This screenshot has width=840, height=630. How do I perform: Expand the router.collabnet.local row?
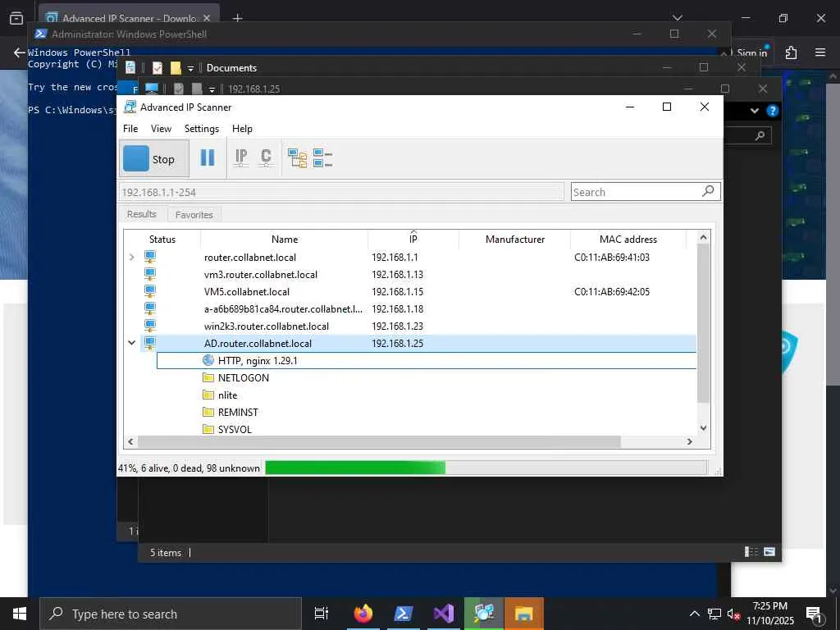pyautogui.click(x=132, y=257)
